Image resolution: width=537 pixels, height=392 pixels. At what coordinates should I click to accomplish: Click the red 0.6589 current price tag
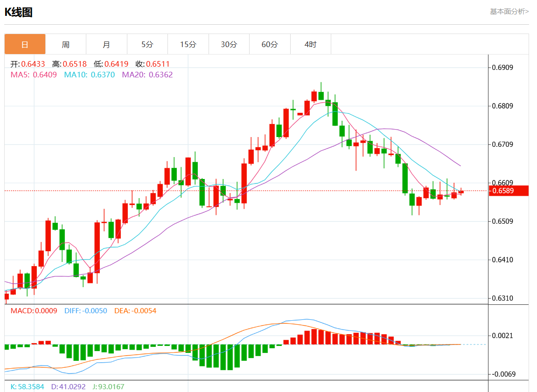[x=509, y=191]
